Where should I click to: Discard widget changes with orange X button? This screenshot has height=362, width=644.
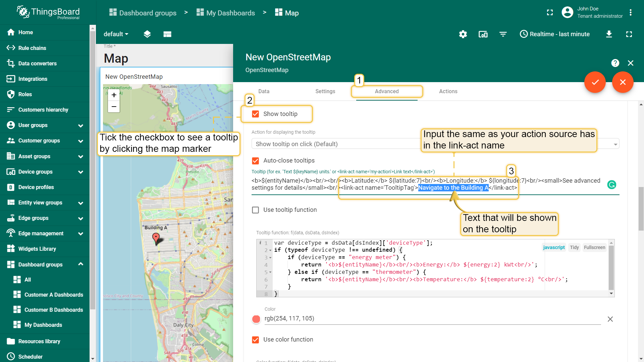[x=623, y=82]
